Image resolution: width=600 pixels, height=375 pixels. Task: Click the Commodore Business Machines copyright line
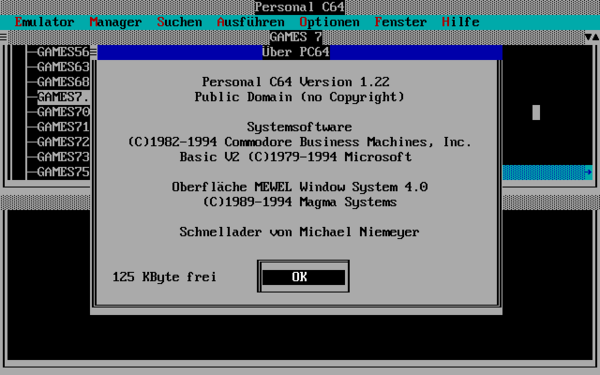pyautogui.click(x=300, y=142)
